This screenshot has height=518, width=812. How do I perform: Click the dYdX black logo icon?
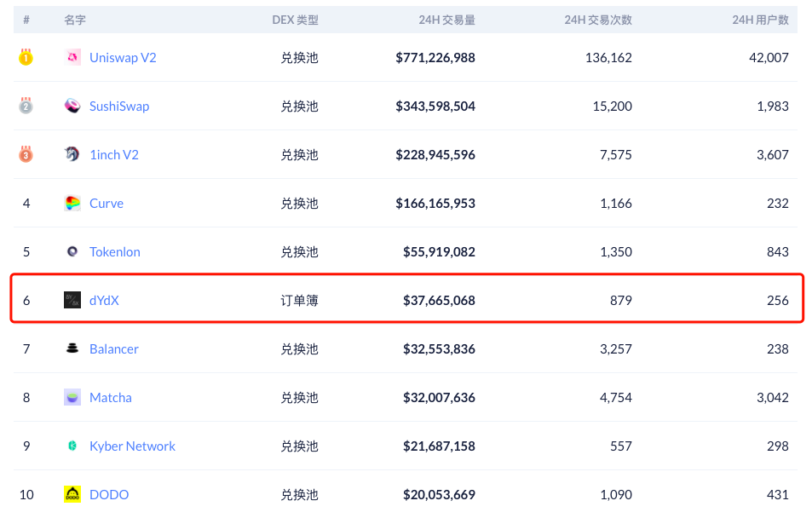click(72, 300)
